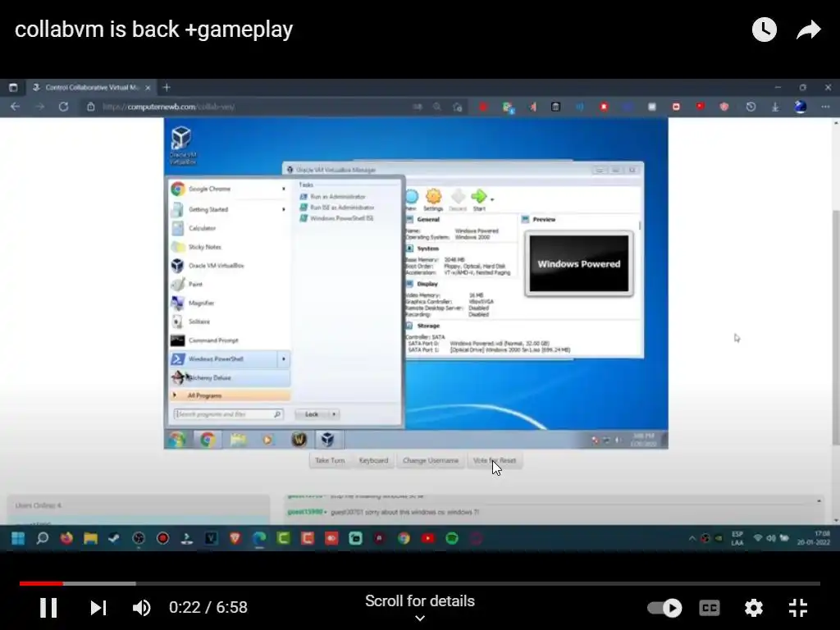Image resolution: width=840 pixels, height=630 pixels.
Task: Mute the video volume
Action: [x=141, y=608]
